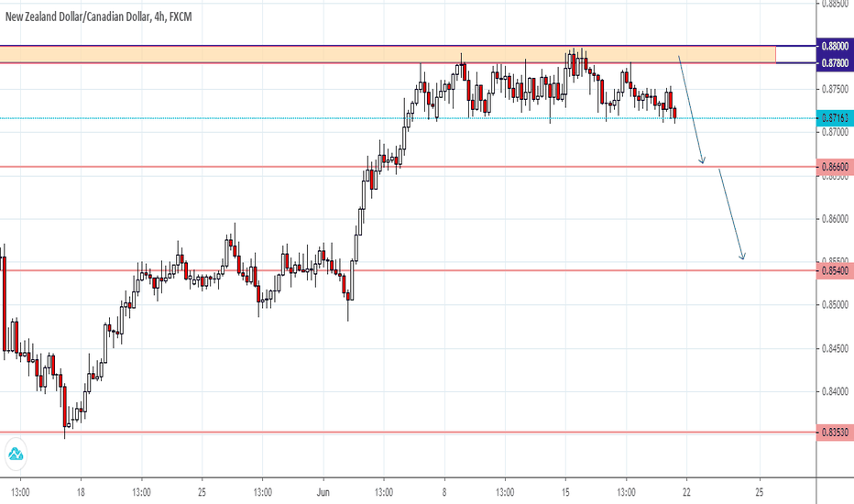Click the 0.84500 axis price
Viewport: 854px width, 504px height.
[x=835, y=348]
